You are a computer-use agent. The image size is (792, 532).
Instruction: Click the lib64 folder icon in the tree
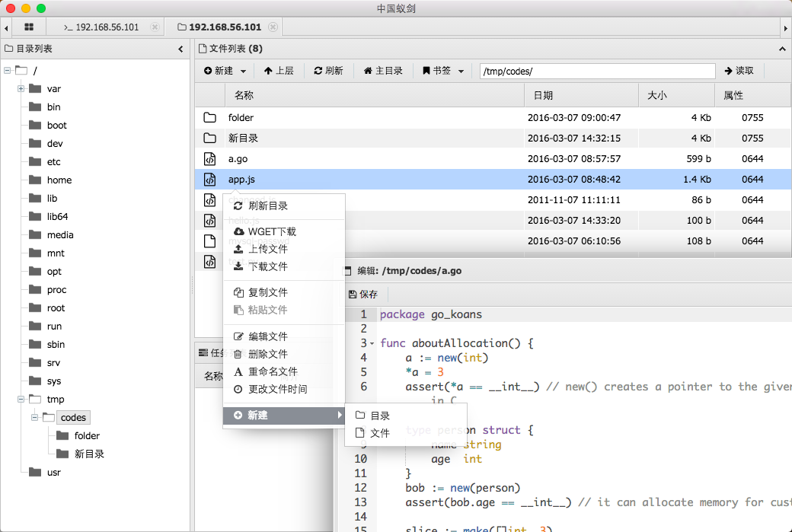[35, 217]
